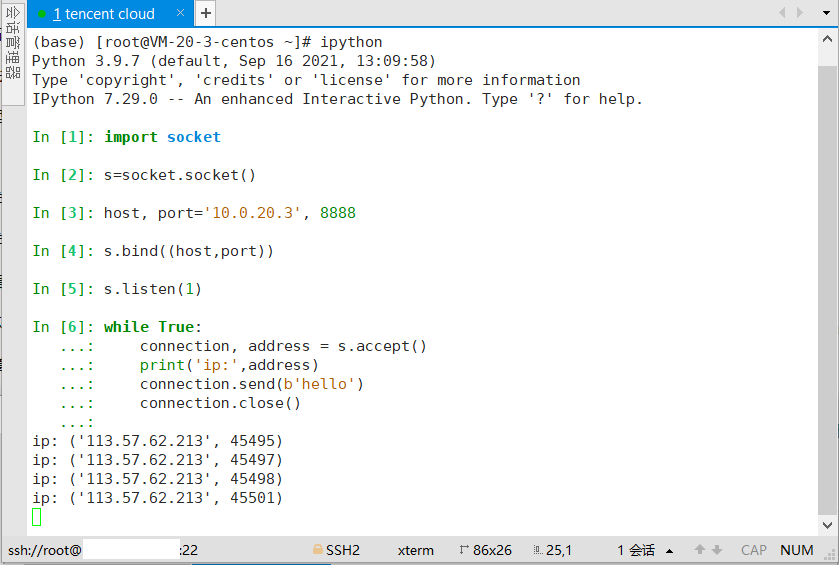Click the '86x26' terminal size text
The image size is (839, 565).
coord(492,550)
